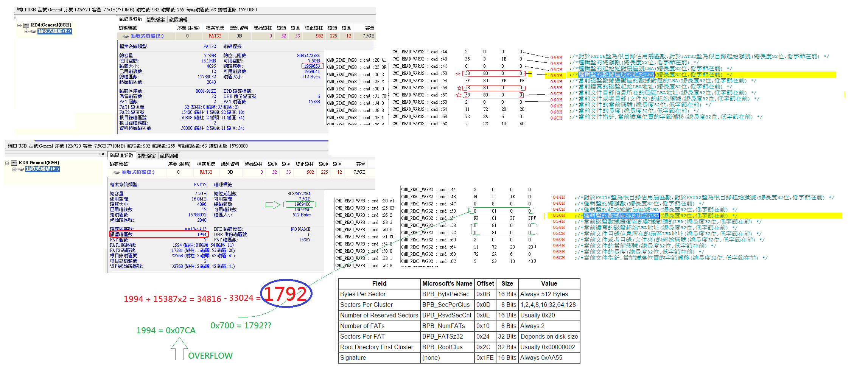The image size is (868, 370).
Task: Click BPB_FATSz32 cell in field table
Action: coord(447,337)
